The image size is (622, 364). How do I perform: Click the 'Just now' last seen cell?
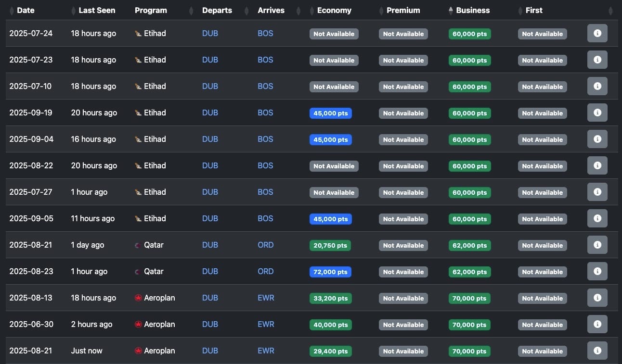tap(87, 351)
